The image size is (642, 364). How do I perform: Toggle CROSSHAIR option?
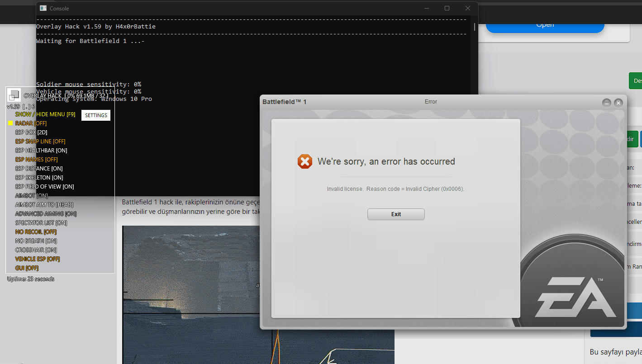point(36,250)
